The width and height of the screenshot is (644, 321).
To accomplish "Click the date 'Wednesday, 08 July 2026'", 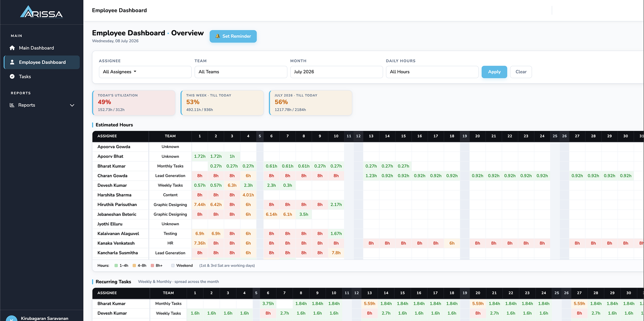I will [115, 41].
